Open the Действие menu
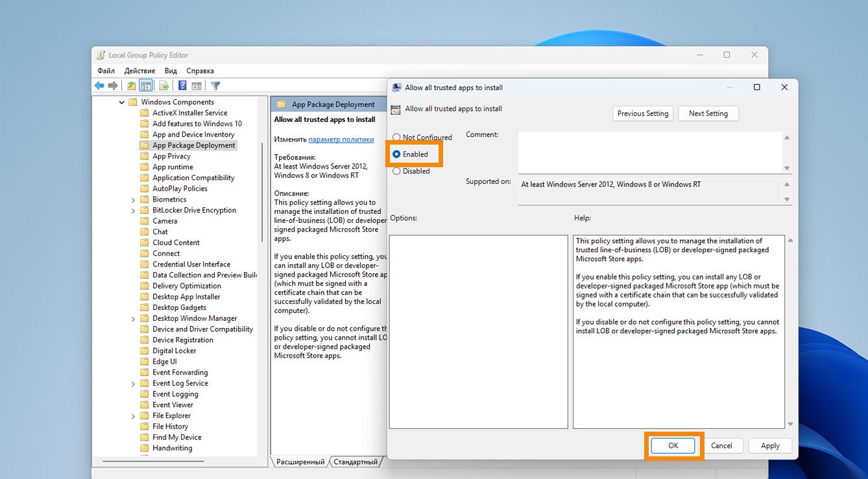This screenshot has width=868, height=479. click(139, 71)
